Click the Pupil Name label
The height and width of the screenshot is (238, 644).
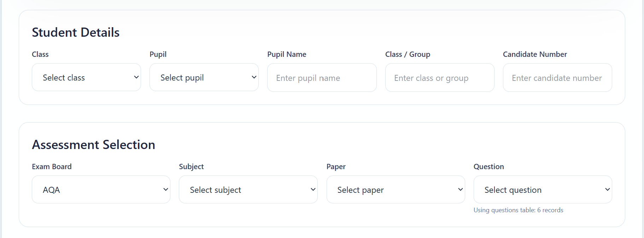point(287,54)
